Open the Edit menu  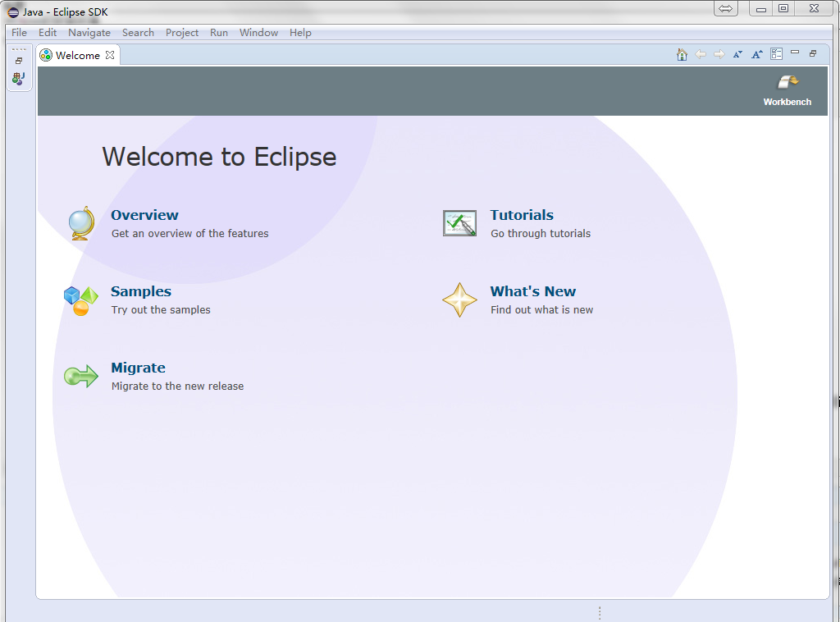[48, 33]
